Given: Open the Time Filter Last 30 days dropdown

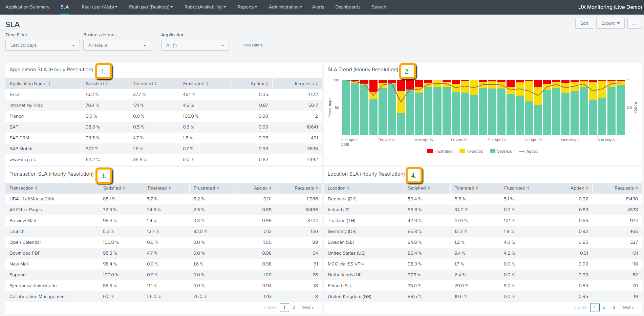Looking at the screenshot, I should (x=43, y=45).
